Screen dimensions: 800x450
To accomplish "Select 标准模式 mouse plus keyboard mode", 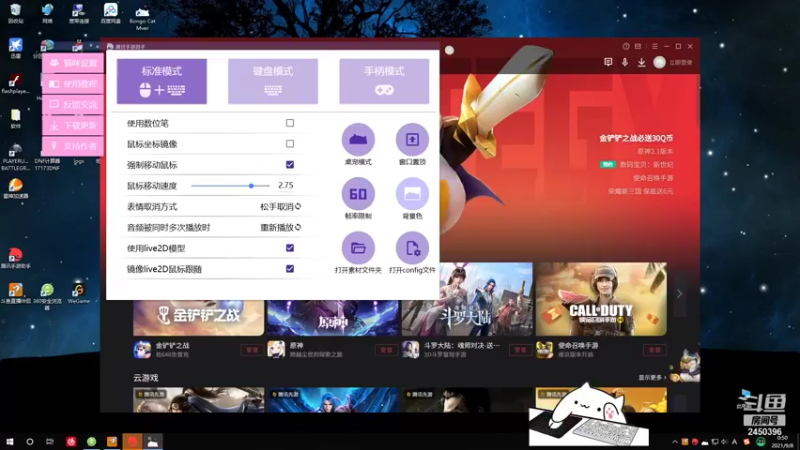I will click(x=162, y=81).
